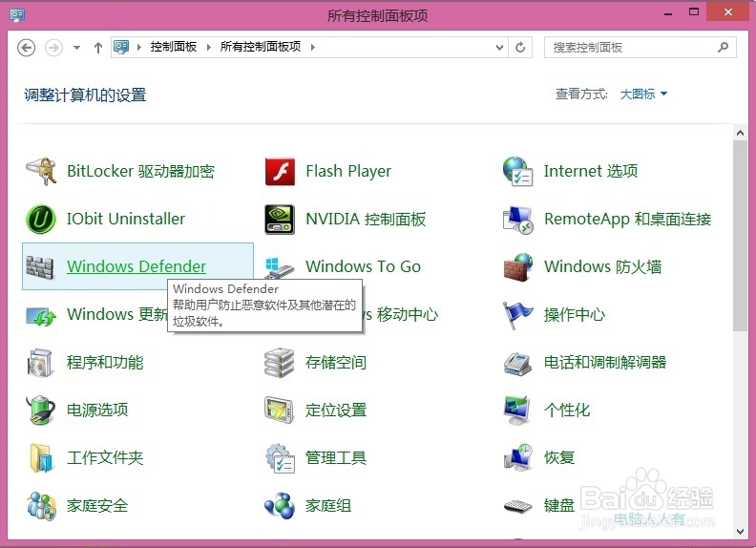This screenshot has height=548, width=756.
Task: Click the 存储空间 label
Action: click(x=336, y=362)
